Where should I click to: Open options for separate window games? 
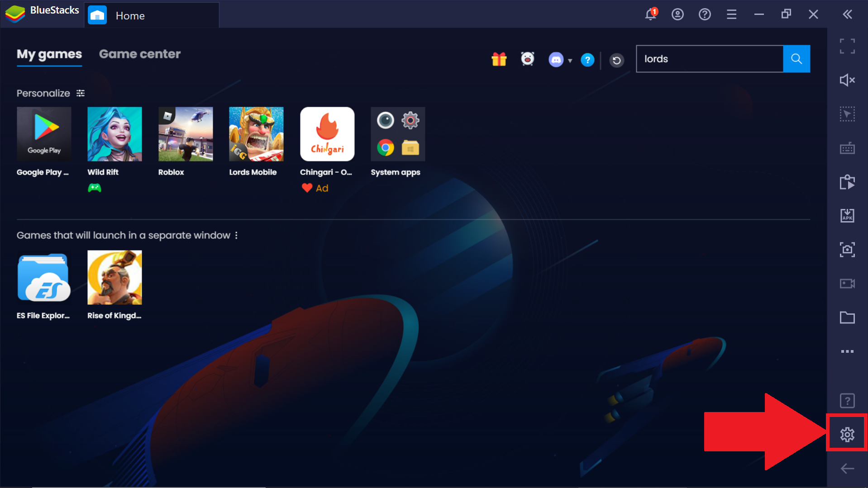(236, 235)
